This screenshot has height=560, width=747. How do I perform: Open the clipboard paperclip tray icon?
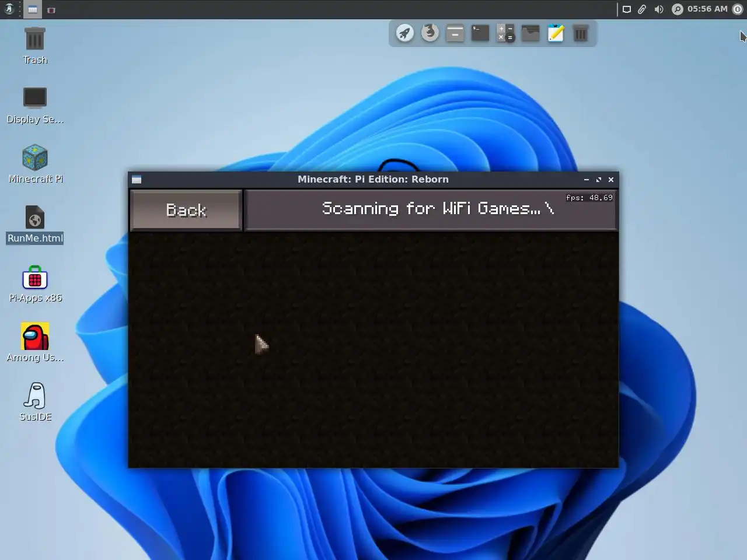pyautogui.click(x=642, y=9)
